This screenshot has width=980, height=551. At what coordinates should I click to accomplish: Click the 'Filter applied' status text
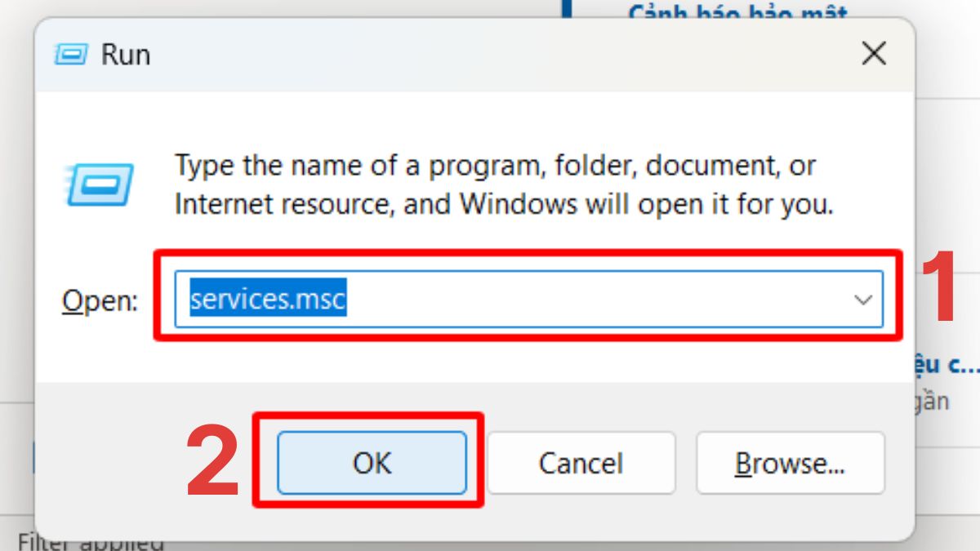90,544
